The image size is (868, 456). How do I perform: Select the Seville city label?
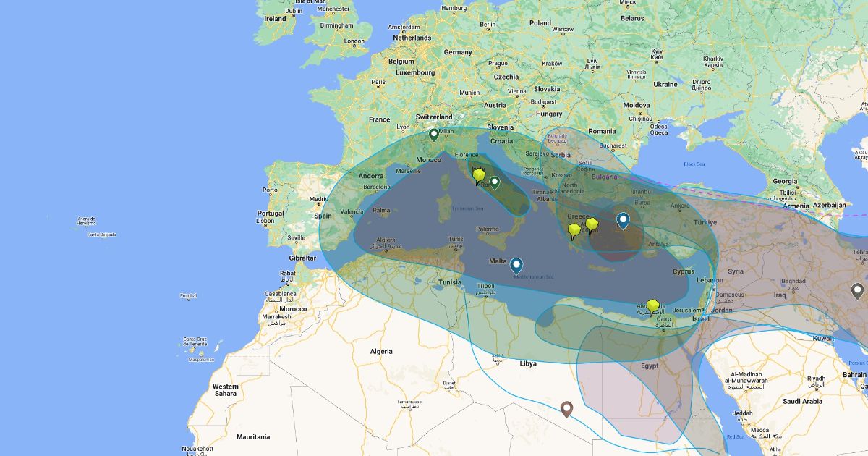[x=294, y=237]
